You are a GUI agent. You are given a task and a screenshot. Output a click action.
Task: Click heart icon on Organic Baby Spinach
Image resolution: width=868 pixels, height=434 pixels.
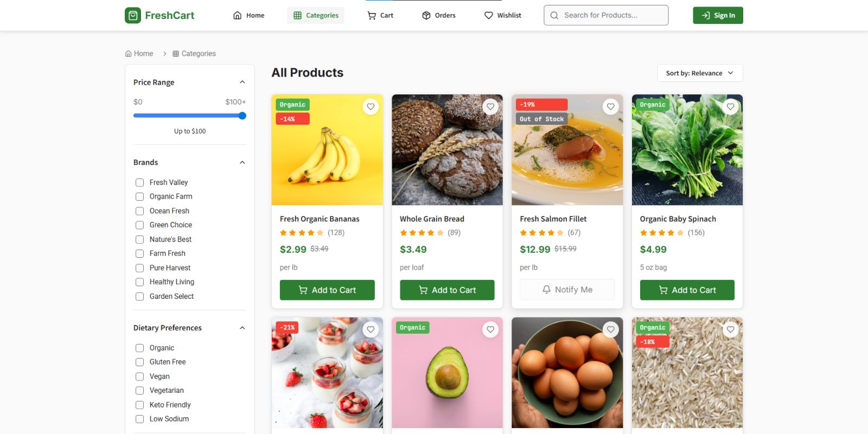tap(731, 107)
